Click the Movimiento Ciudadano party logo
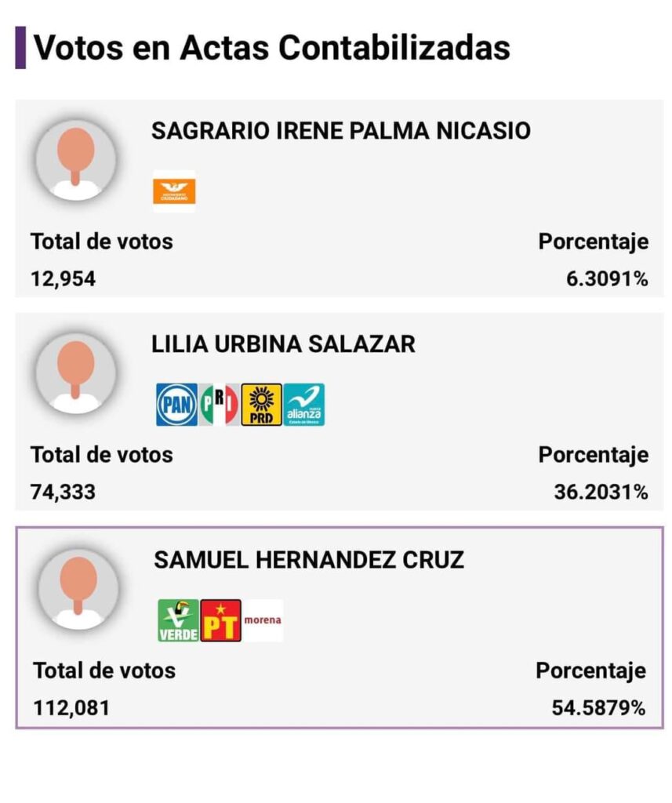Viewport: 672px width, 803px height. pyautogui.click(x=174, y=191)
